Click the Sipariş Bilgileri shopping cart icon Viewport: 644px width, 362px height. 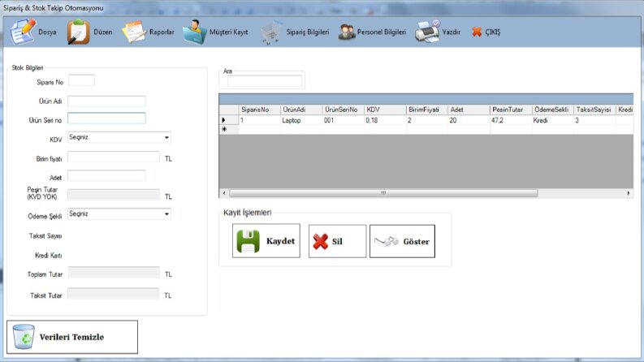pos(270,32)
